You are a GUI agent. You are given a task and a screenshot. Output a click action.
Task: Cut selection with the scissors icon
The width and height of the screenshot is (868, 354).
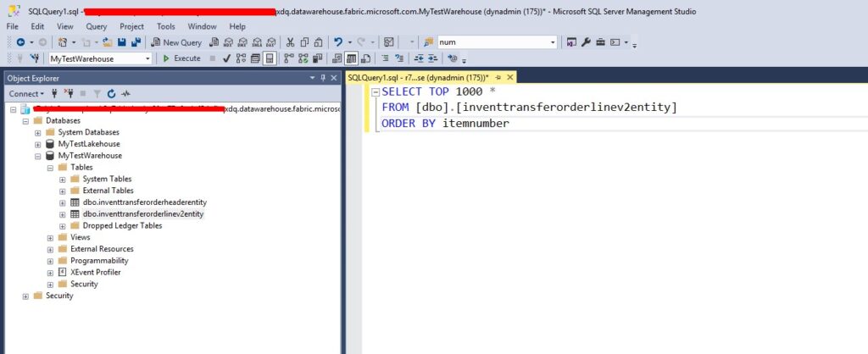pos(290,42)
